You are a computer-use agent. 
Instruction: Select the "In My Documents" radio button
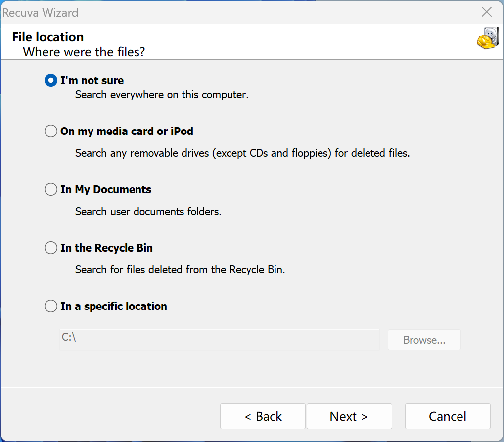(51, 190)
